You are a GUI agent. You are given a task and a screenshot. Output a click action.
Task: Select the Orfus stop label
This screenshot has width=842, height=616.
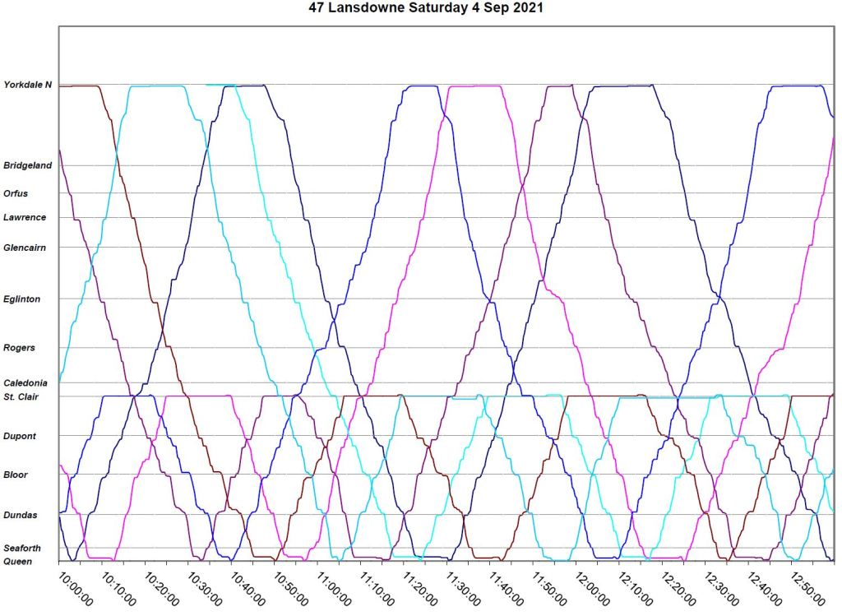16,193
